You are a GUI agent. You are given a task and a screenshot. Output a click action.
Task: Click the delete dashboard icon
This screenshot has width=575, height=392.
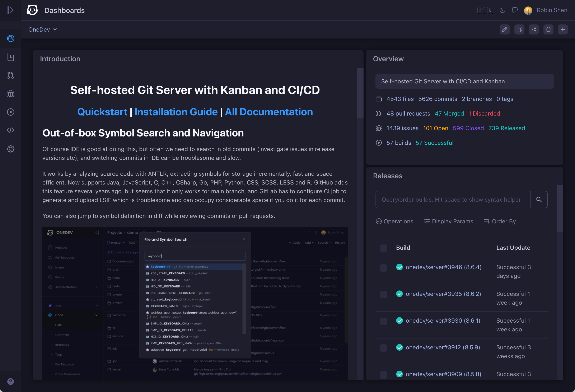point(548,30)
